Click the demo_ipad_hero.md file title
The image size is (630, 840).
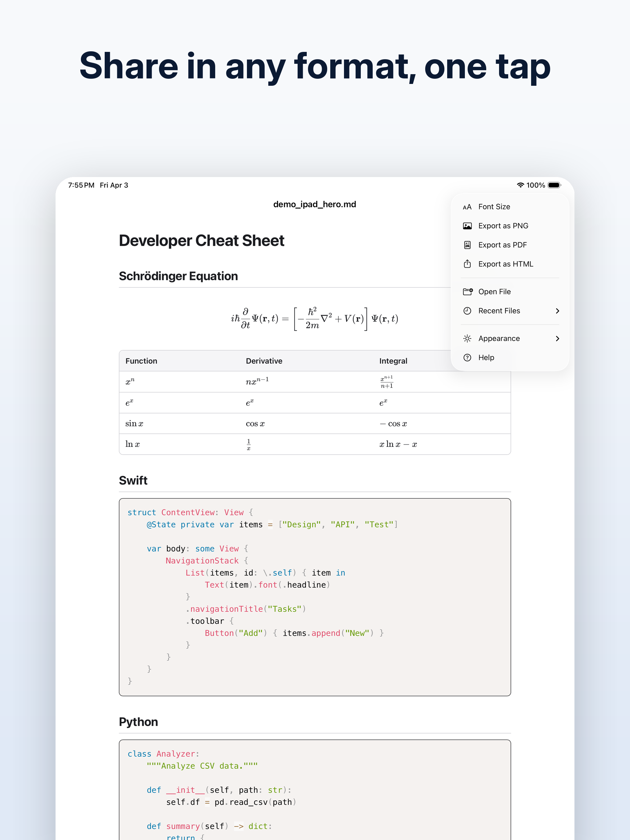coord(314,204)
